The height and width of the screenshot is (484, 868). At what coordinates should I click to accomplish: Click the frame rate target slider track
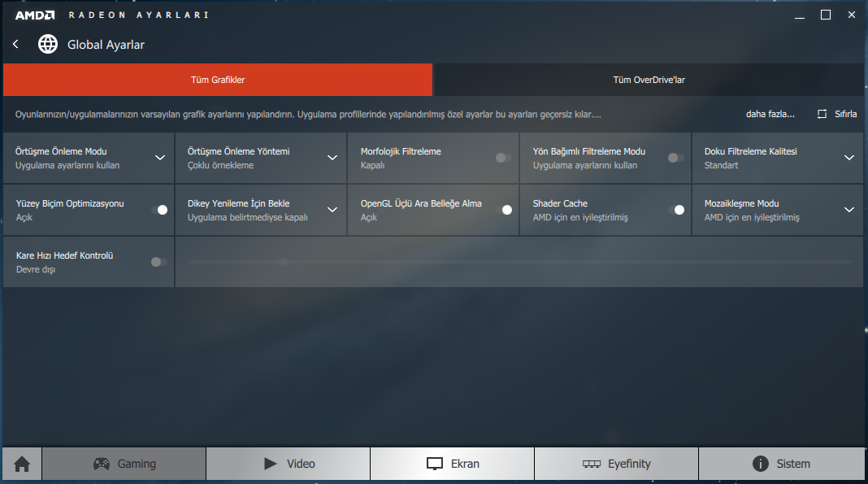520,262
